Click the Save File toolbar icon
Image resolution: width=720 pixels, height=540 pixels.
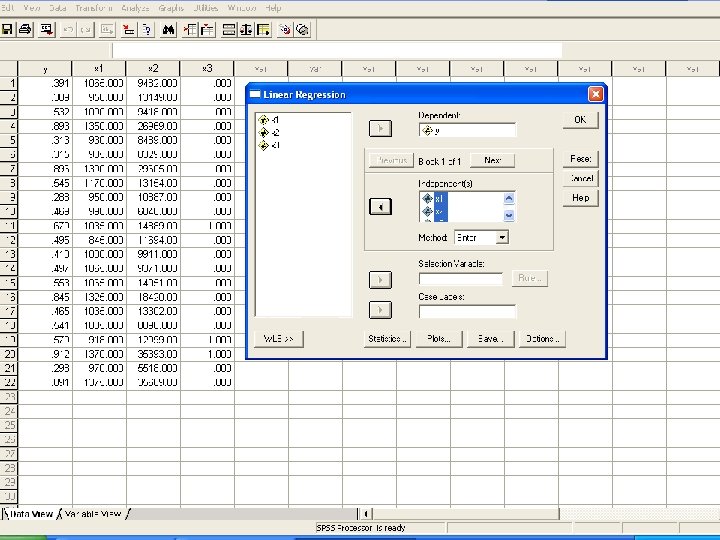tap(7, 30)
